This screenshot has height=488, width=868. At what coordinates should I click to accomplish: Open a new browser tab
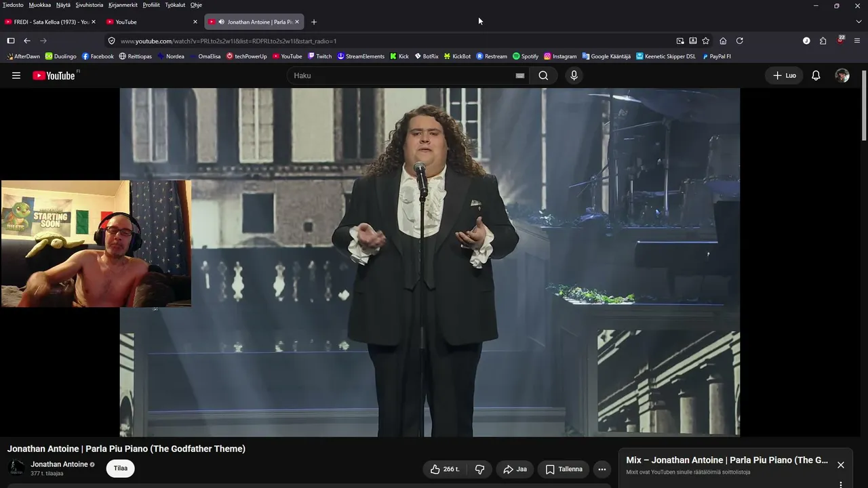pyautogui.click(x=313, y=22)
